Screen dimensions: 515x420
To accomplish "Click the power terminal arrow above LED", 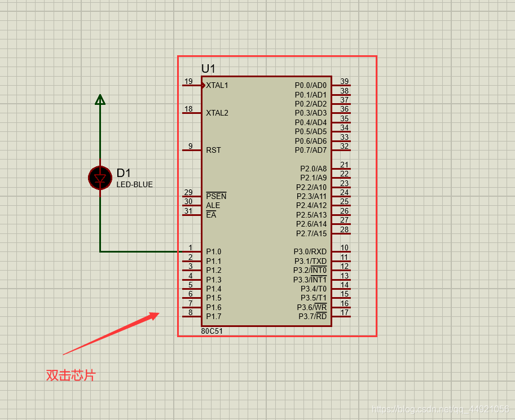I will (x=100, y=99).
